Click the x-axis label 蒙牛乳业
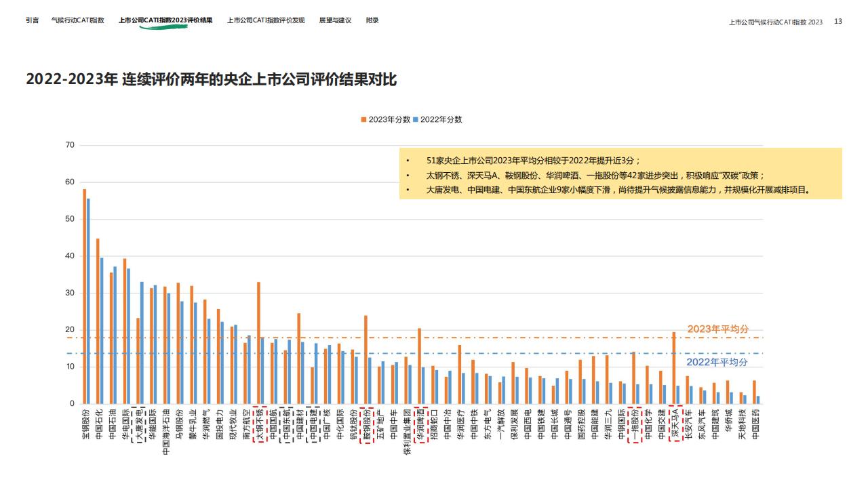Screen dimensions: 868x488 pyautogui.click(x=193, y=424)
